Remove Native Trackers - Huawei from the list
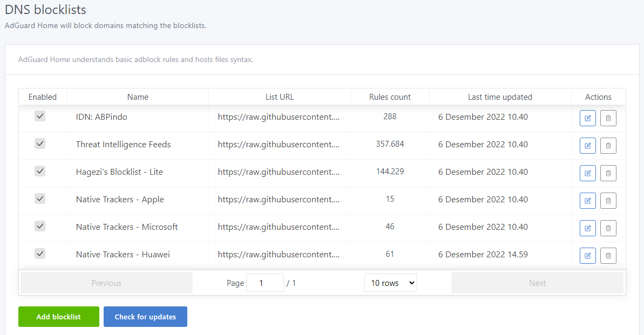Image resolution: width=644 pixels, height=335 pixels. pos(608,255)
